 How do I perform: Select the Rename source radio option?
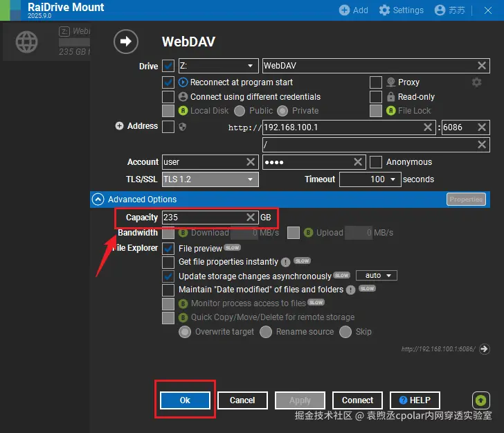coord(266,332)
